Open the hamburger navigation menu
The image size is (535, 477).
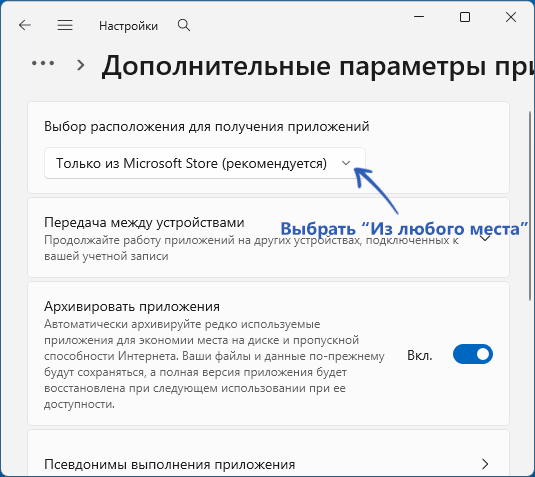pos(65,25)
